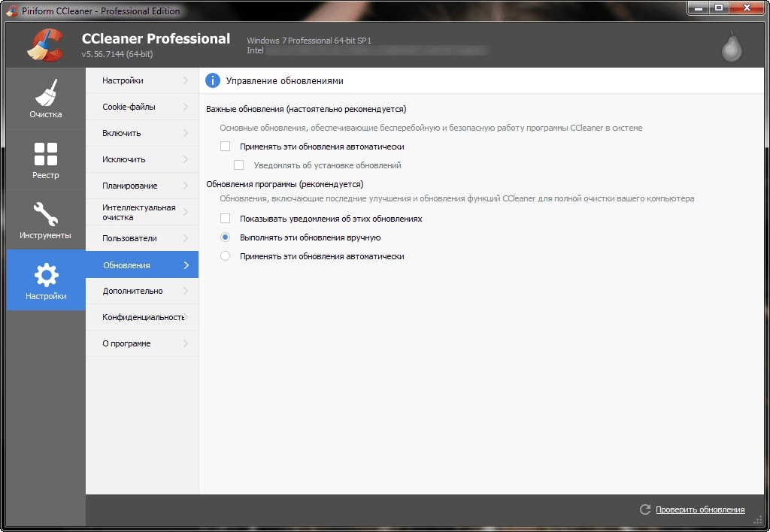Image resolution: width=770 pixels, height=532 pixels.
Task: Enable Применять эти обновления автоматически checkbox
Action: pyautogui.click(x=225, y=147)
